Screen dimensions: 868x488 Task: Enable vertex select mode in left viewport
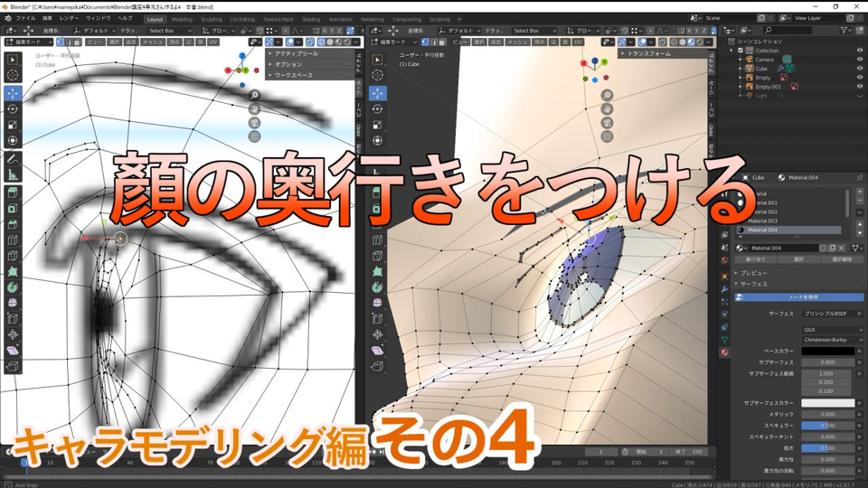pyautogui.click(x=60, y=42)
